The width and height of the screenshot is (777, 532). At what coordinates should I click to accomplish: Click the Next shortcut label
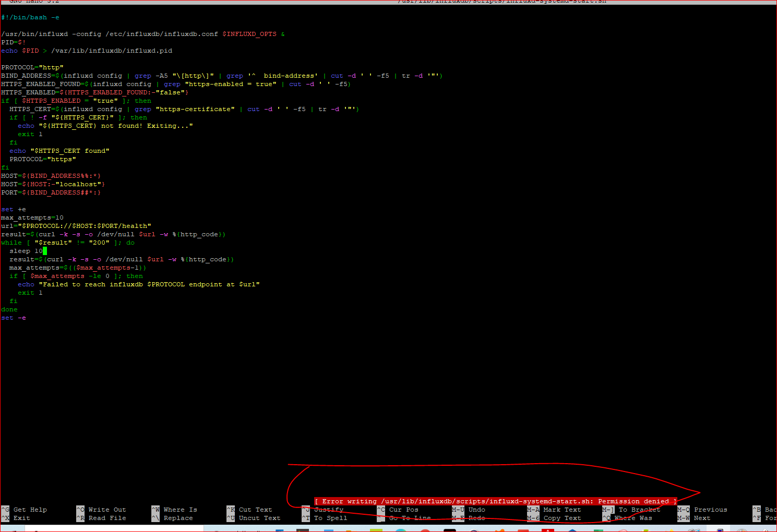click(x=702, y=518)
